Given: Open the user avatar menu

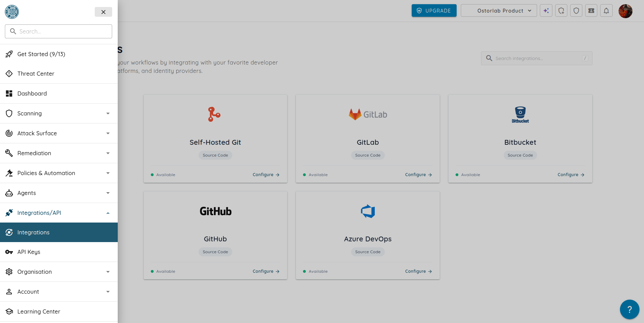Looking at the screenshot, I should (625, 11).
